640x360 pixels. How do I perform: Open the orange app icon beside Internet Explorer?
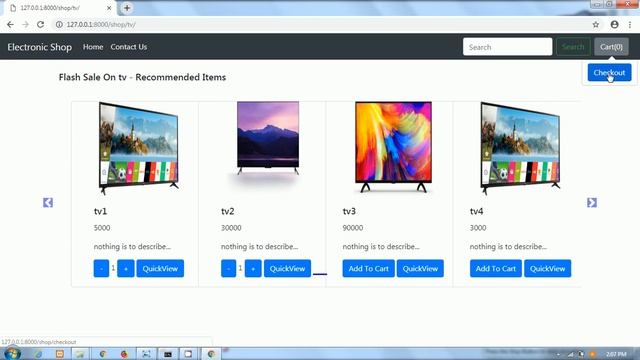pyautogui.click(x=60, y=354)
